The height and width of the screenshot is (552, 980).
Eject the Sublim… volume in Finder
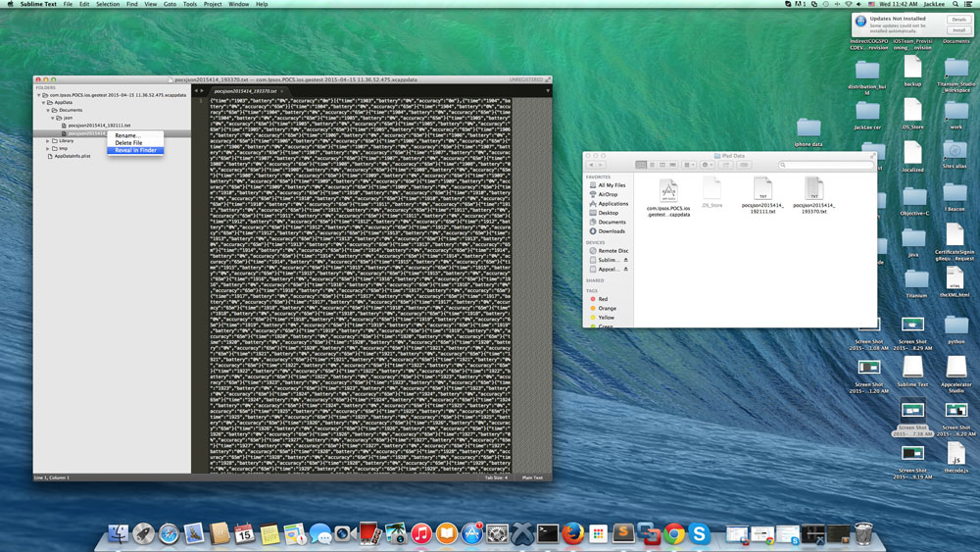click(x=625, y=260)
